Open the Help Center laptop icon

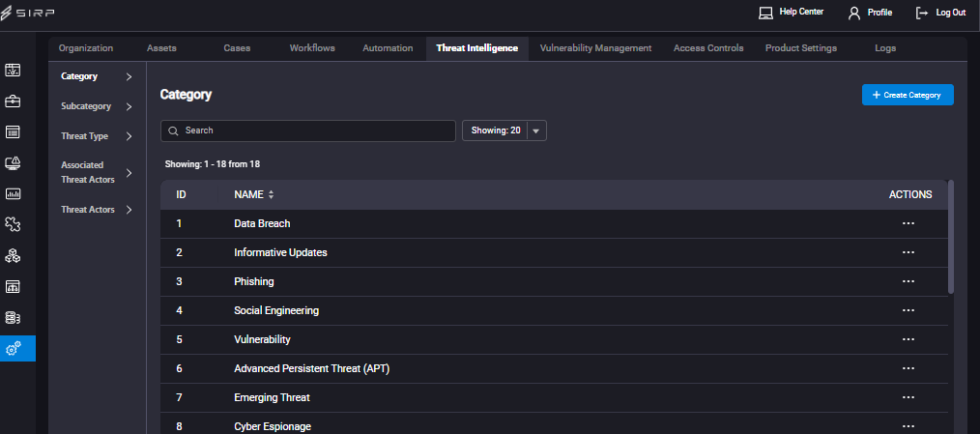click(x=765, y=13)
